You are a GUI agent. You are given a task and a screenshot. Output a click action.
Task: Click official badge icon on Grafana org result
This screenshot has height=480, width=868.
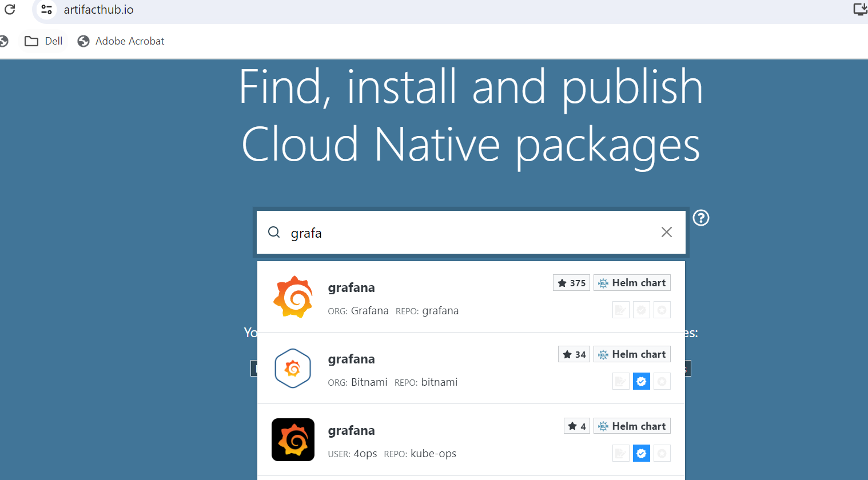tap(662, 310)
